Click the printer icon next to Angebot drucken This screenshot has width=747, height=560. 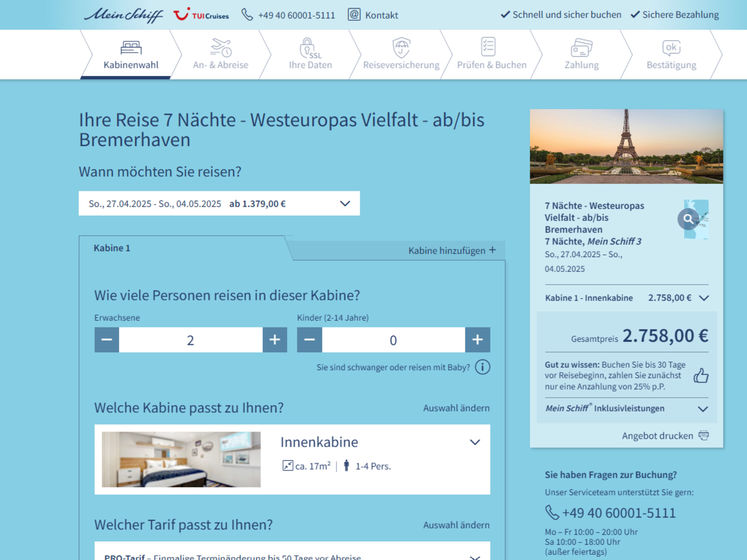(704, 435)
